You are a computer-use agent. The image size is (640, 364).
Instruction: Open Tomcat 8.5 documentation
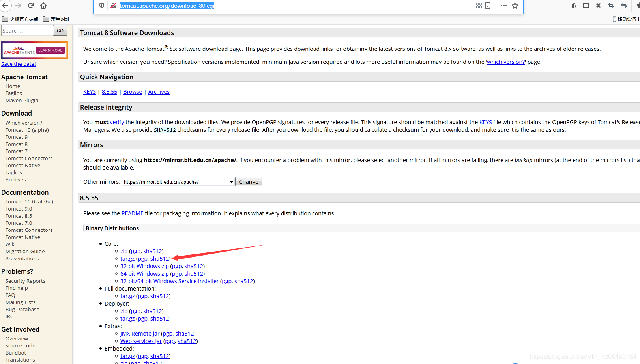pyautogui.click(x=19, y=216)
